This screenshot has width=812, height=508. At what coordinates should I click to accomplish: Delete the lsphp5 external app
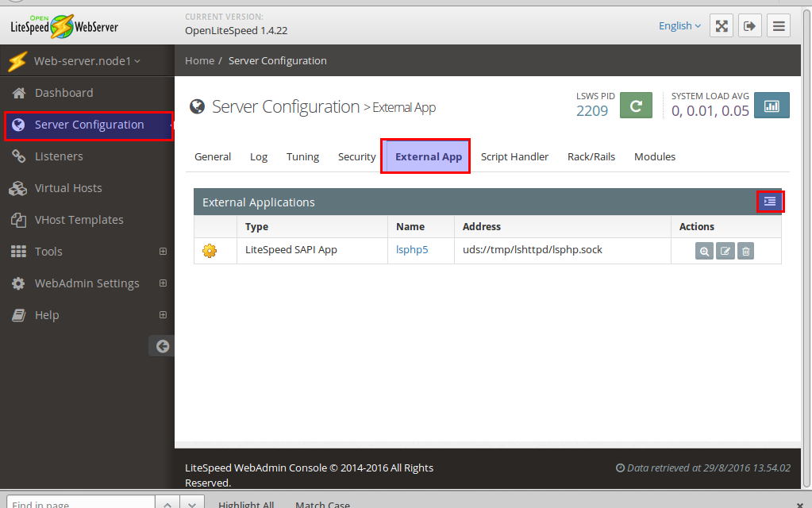pyautogui.click(x=745, y=251)
